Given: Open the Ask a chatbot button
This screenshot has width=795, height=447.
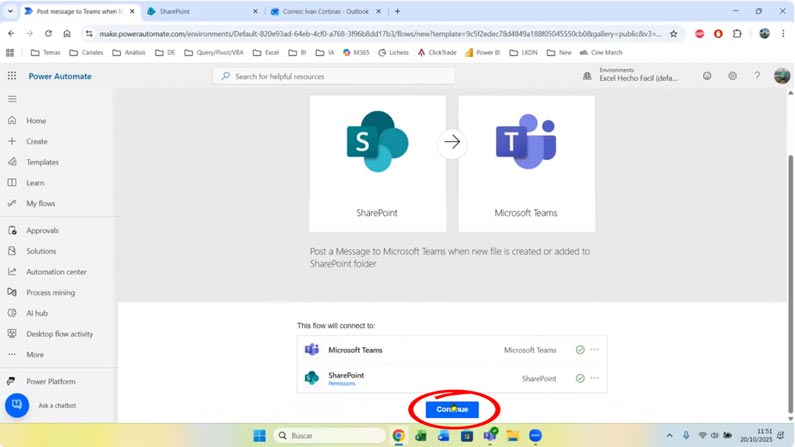Looking at the screenshot, I should [17, 405].
